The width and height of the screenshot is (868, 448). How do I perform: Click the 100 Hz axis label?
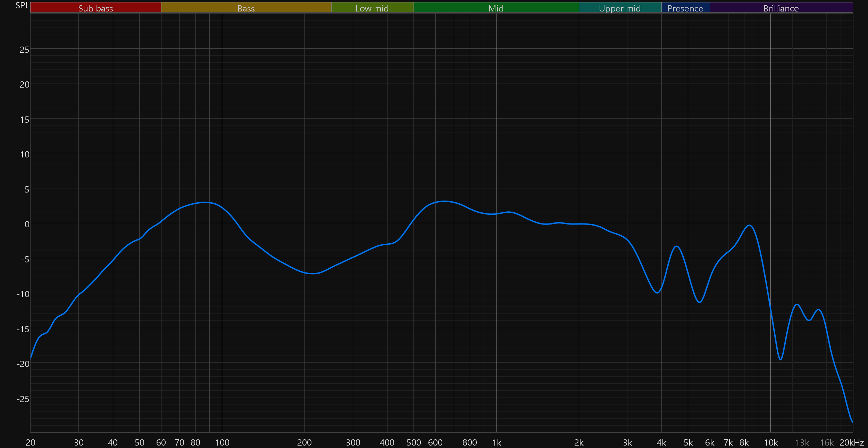pyautogui.click(x=222, y=442)
